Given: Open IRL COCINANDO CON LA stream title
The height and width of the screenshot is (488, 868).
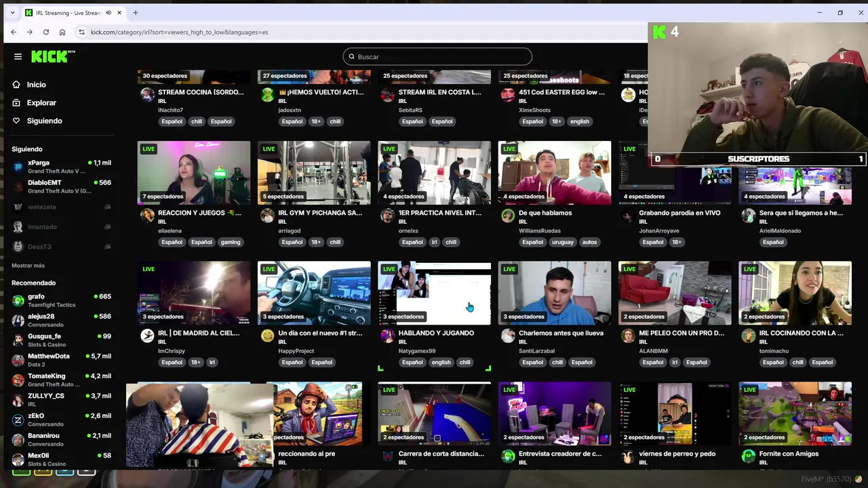Looking at the screenshot, I should pos(802,333).
